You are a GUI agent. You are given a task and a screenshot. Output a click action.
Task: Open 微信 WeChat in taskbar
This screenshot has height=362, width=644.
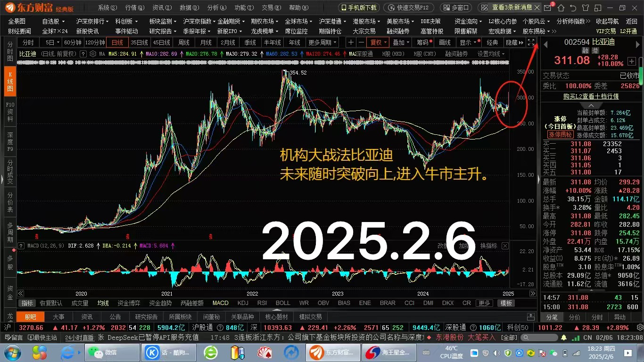pyautogui.click(x=112, y=352)
